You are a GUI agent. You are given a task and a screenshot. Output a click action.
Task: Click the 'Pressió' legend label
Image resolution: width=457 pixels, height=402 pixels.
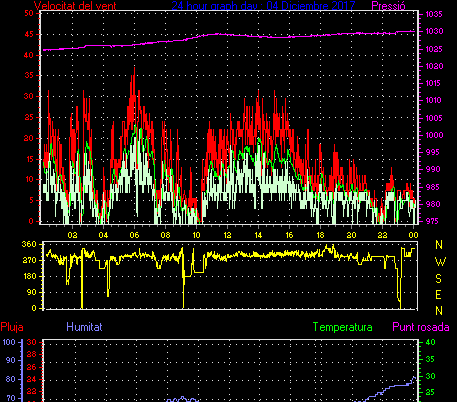[388, 6]
